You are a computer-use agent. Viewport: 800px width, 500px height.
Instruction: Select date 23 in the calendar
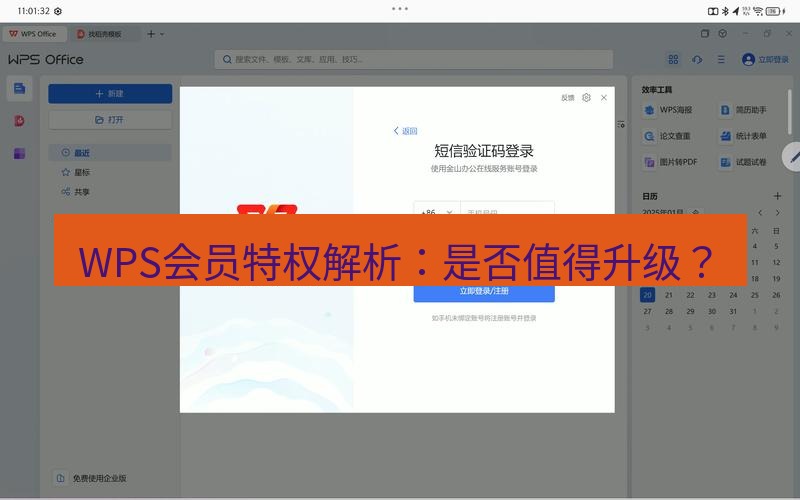point(712,295)
